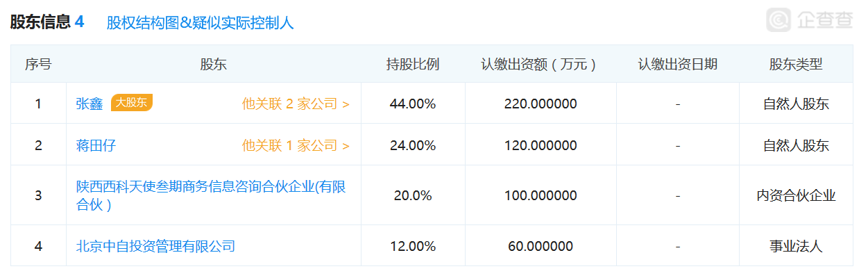
Task: Click the 事业法人 type cell
Action: tap(796, 246)
